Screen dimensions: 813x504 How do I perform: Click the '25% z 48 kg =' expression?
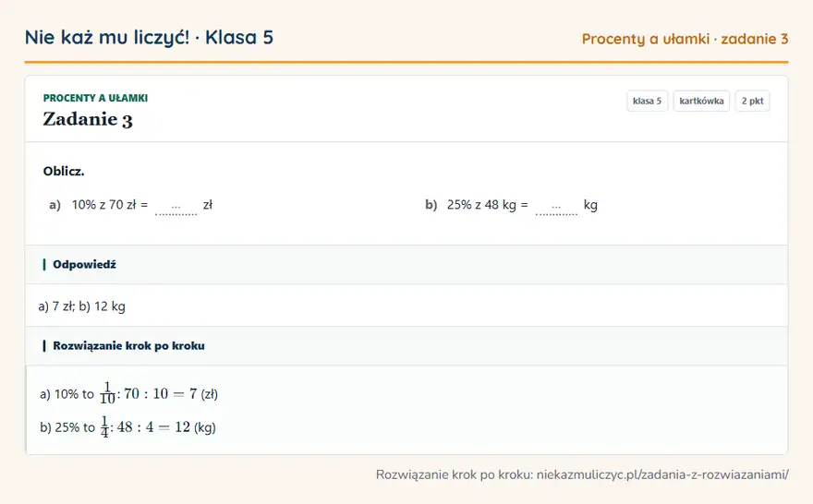coord(488,205)
